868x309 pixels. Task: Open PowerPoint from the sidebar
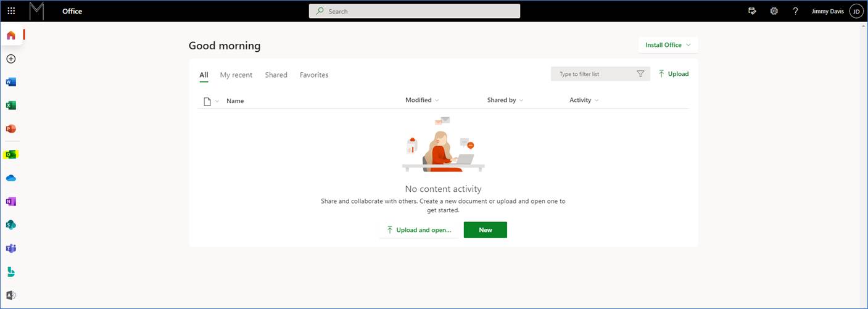point(10,129)
